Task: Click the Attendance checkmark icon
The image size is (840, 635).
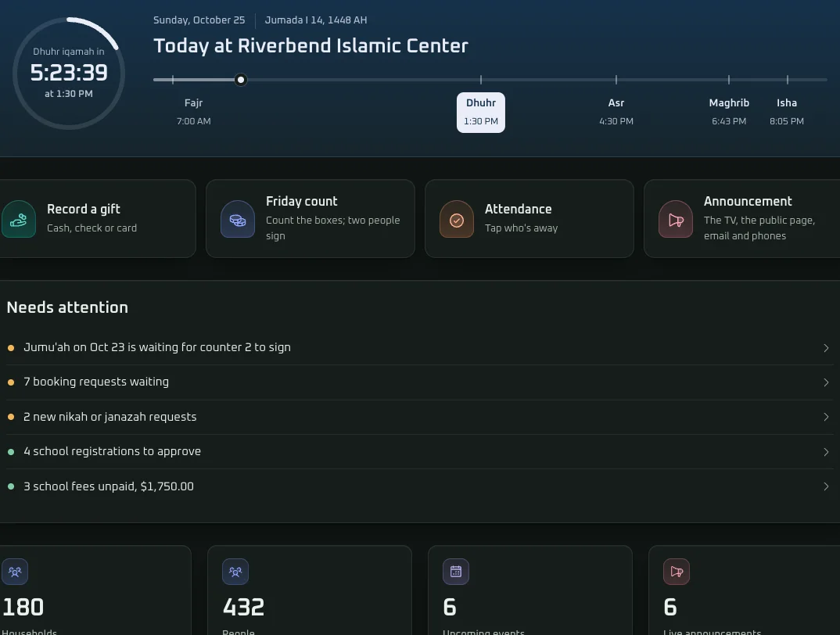Action: pyautogui.click(x=457, y=219)
